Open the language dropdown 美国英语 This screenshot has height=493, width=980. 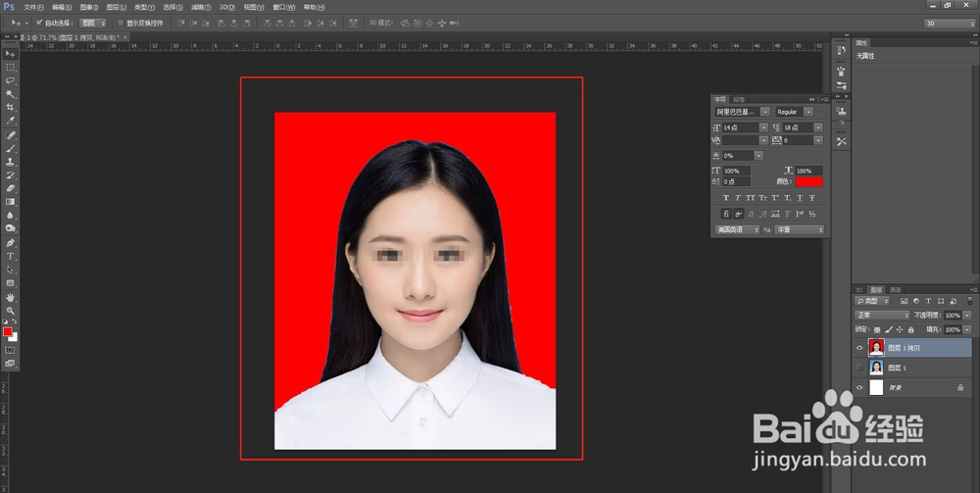(737, 230)
